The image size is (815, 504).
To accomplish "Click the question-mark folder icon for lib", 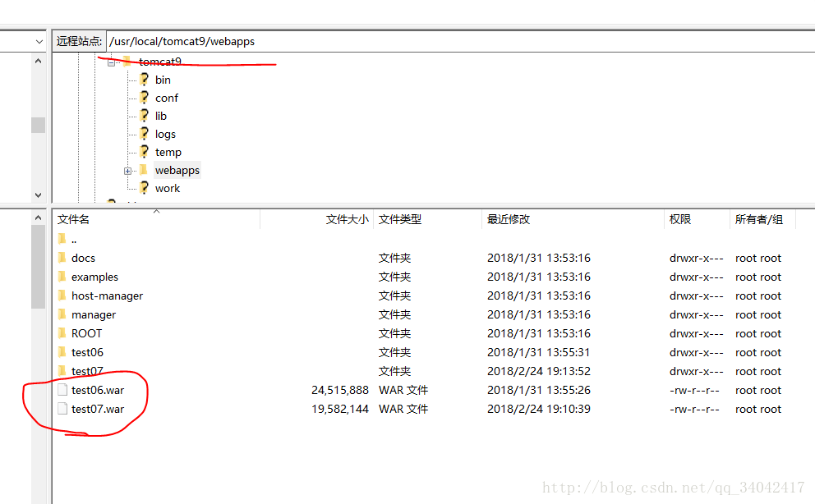I will (x=145, y=115).
